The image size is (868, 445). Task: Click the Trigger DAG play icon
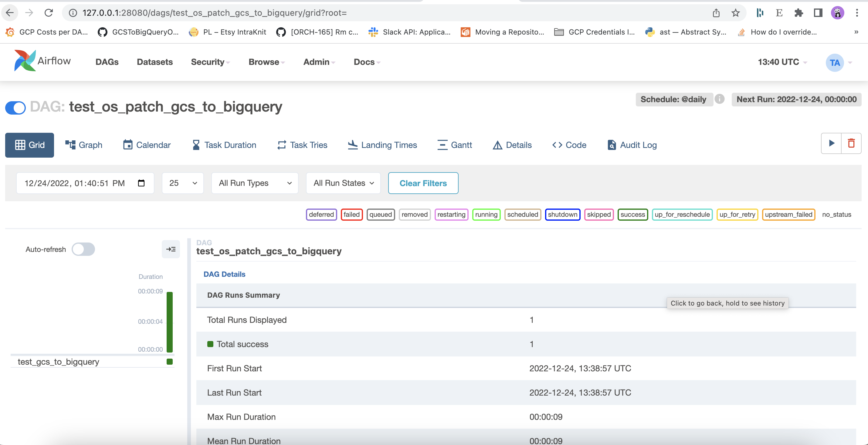click(831, 143)
